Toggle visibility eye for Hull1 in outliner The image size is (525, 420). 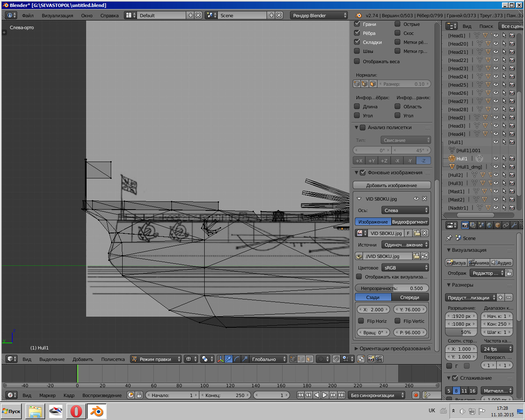(495, 158)
